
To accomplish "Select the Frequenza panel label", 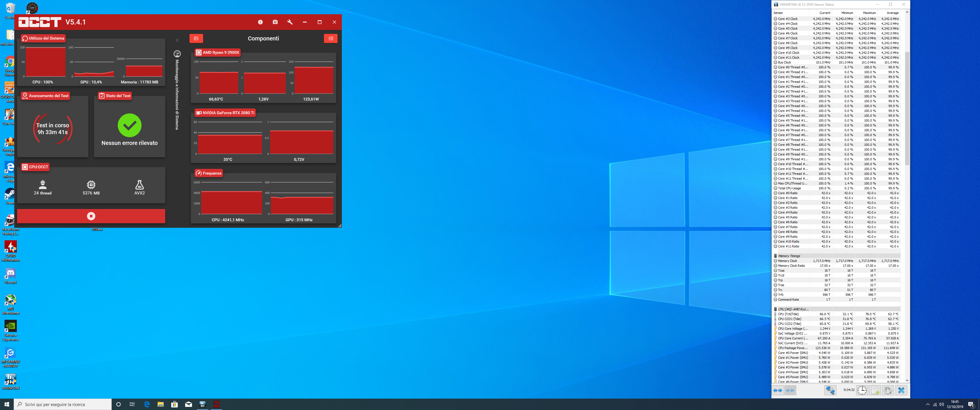I will [x=209, y=173].
